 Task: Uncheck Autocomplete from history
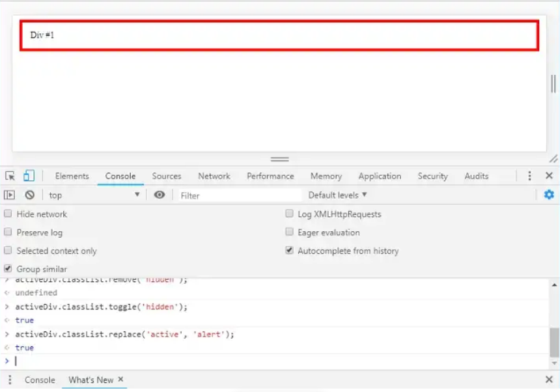290,251
